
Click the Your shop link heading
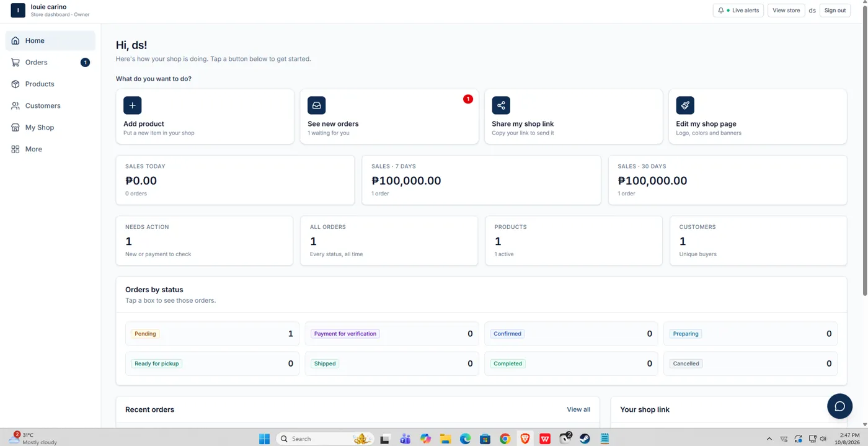(x=645, y=409)
